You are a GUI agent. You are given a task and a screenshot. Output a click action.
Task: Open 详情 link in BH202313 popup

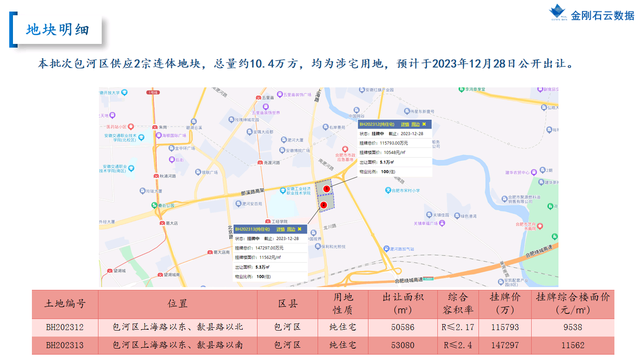pyautogui.click(x=281, y=229)
